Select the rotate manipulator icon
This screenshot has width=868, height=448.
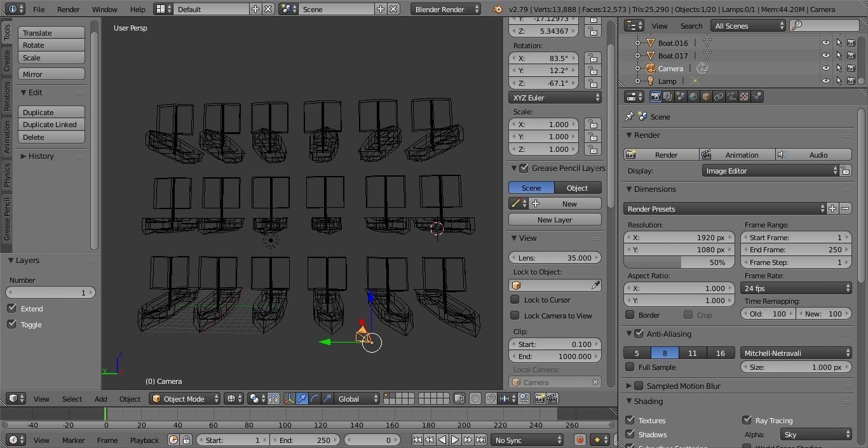315,398
